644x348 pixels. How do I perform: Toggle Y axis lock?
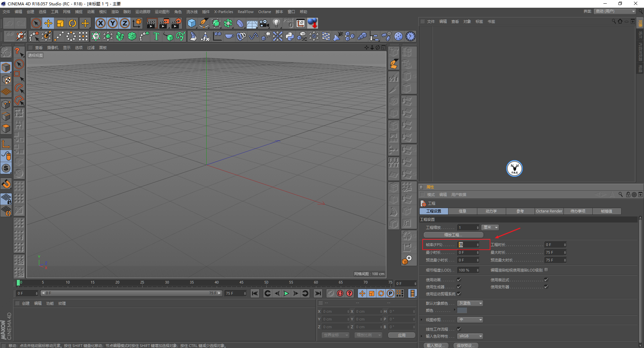pyautogui.click(x=113, y=23)
